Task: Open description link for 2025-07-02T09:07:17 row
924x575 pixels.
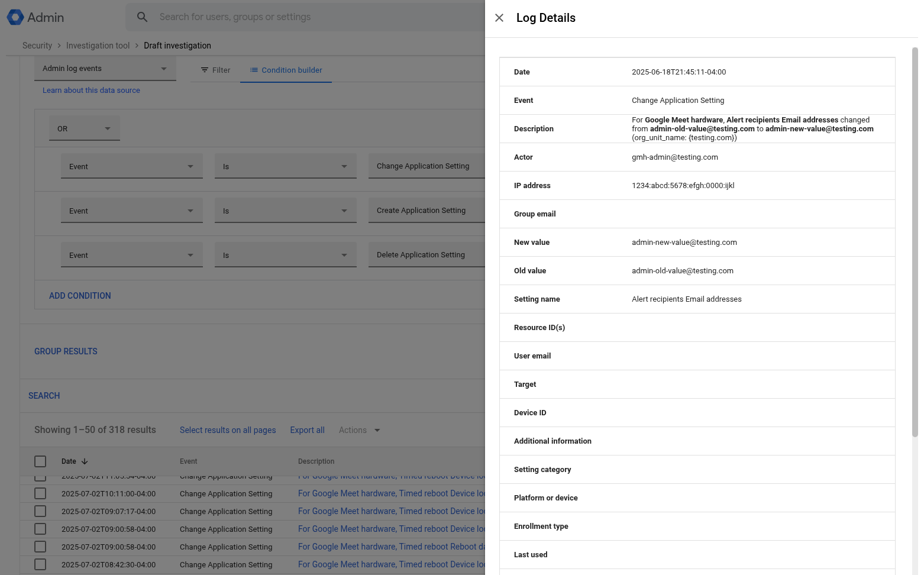Action: (x=391, y=511)
